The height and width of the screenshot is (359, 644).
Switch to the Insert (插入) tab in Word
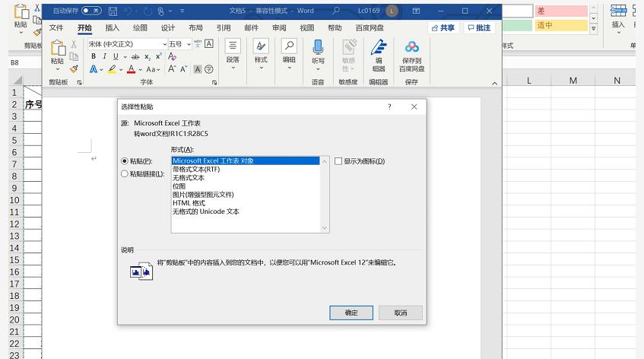coord(112,27)
